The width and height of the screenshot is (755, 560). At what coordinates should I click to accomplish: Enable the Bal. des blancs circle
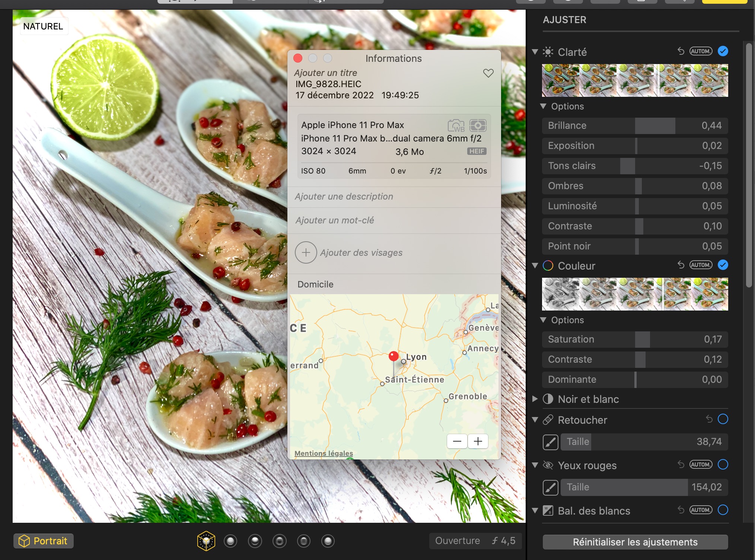pyautogui.click(x=723, y=510)
